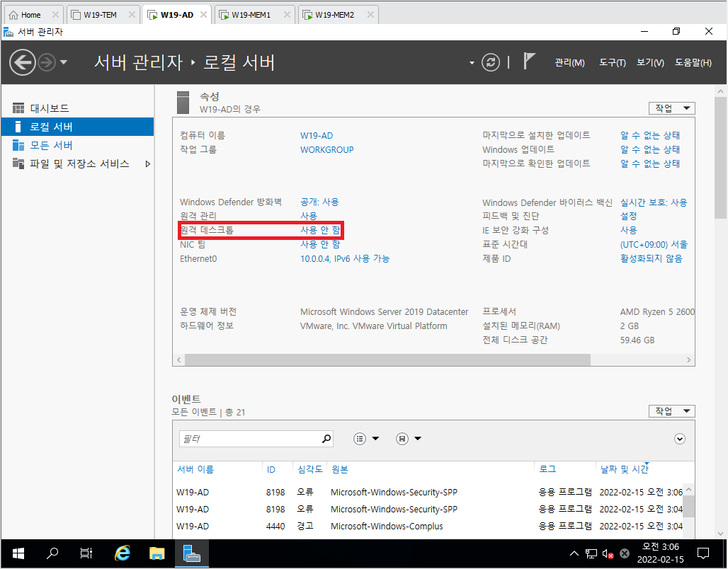Expand 파일 및 저장소 서비스 arrow
This screenshot has width=728, height=569.
click(147, 163)
